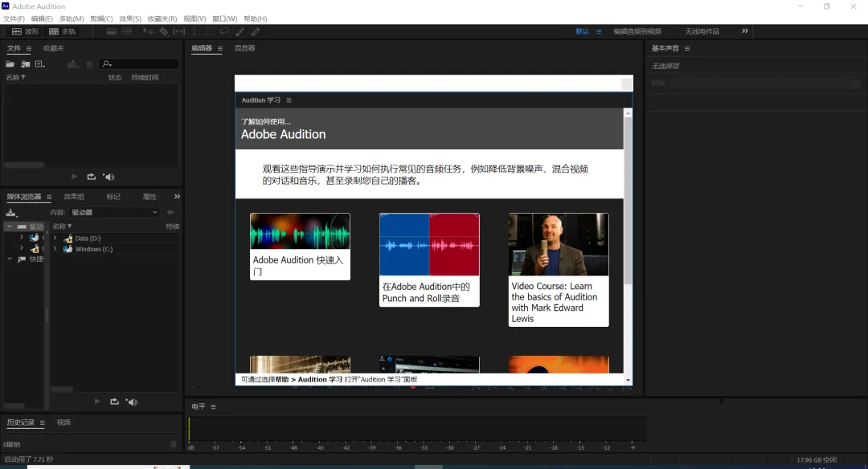This screenshot has width=868, height=469.
Task: Click Open File folder icon in Files panel
Action: pyautogui.click(x=10, y=64)
